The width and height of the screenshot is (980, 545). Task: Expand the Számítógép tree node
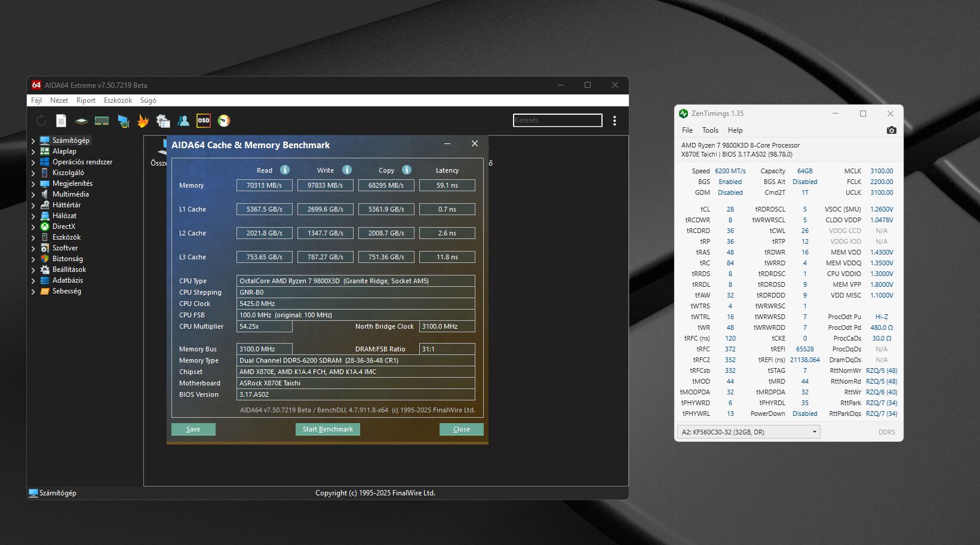click(x=33, y=141)
